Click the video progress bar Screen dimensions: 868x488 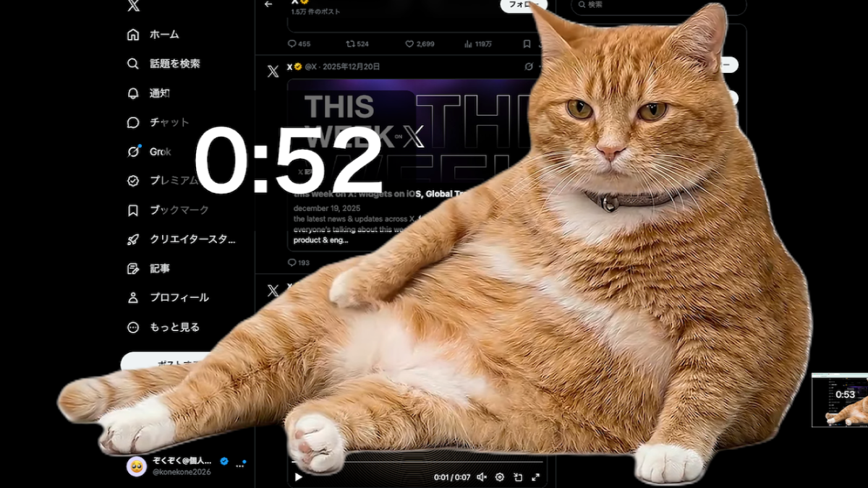point(417,462)
